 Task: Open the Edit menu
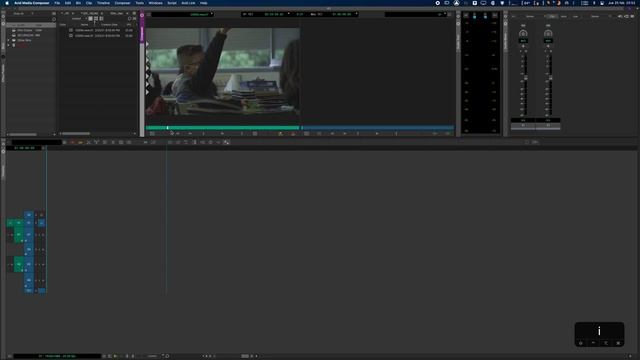pos(68,3)
